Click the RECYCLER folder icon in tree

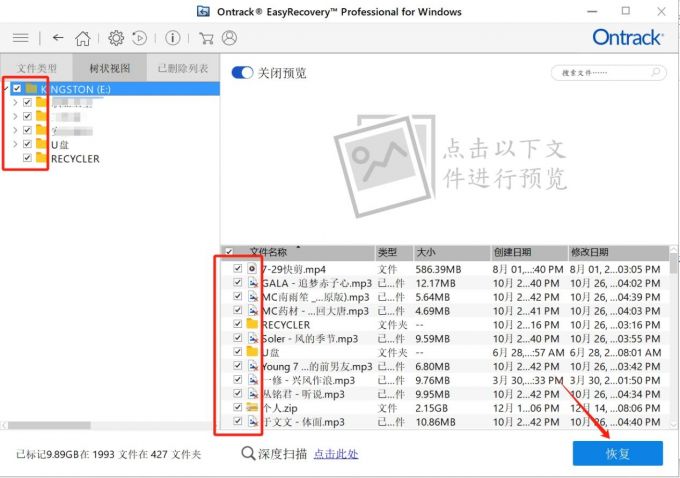coord(41,158)
